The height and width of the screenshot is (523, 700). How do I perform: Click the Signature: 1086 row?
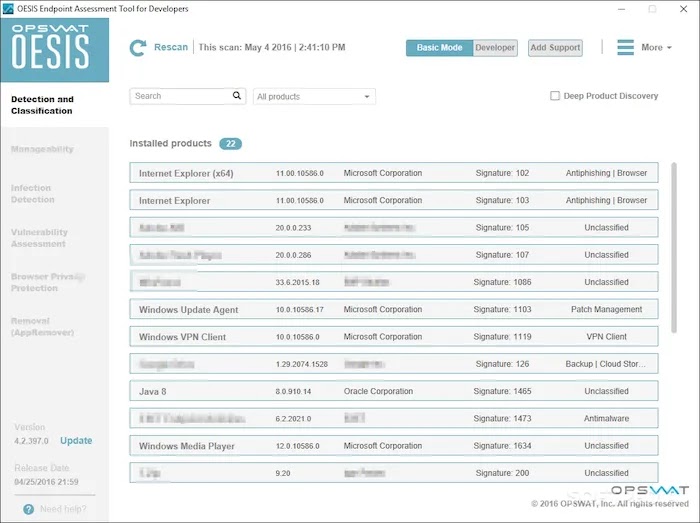[x=394, y=282]
